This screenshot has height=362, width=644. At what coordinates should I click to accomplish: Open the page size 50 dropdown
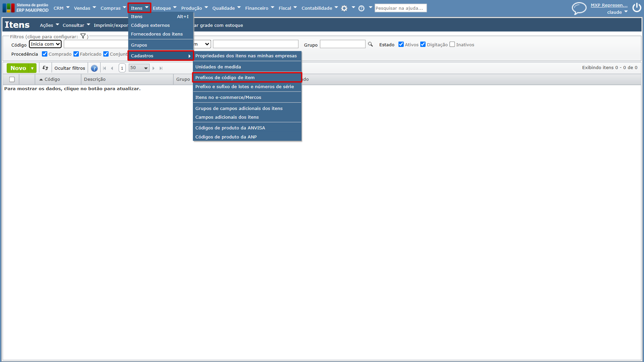pos(139,68)
